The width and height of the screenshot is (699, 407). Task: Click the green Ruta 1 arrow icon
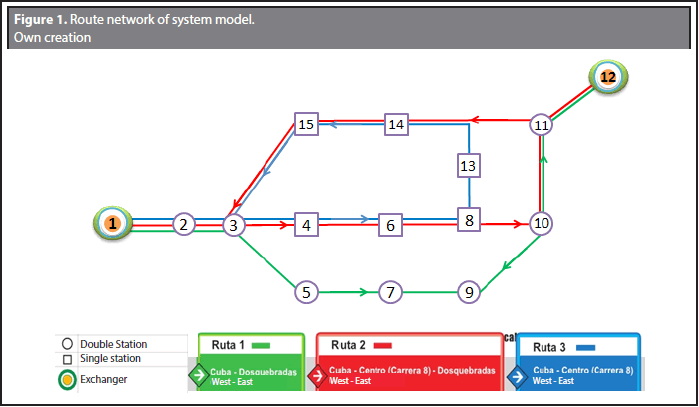tap(200, 376)
